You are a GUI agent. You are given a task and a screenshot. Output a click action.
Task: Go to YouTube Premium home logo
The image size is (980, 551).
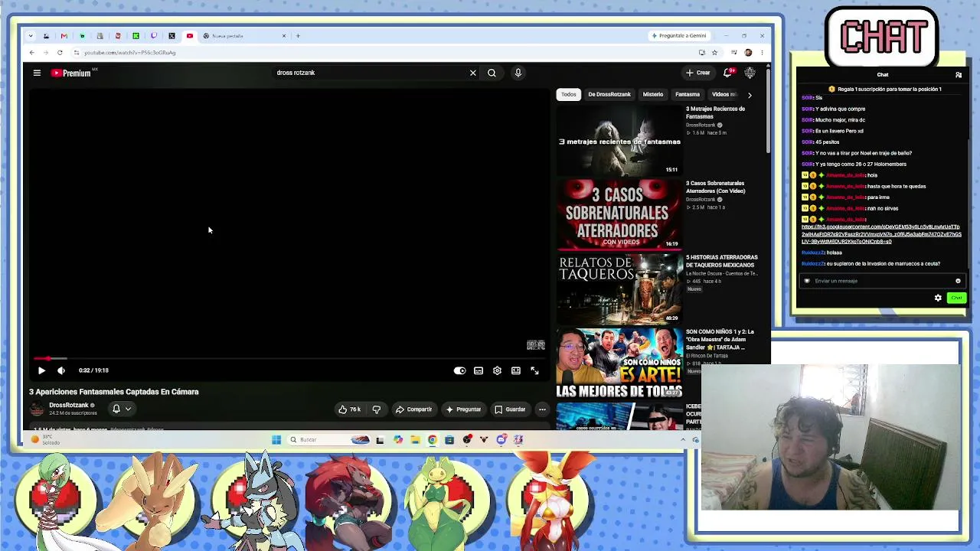(71, 73)
